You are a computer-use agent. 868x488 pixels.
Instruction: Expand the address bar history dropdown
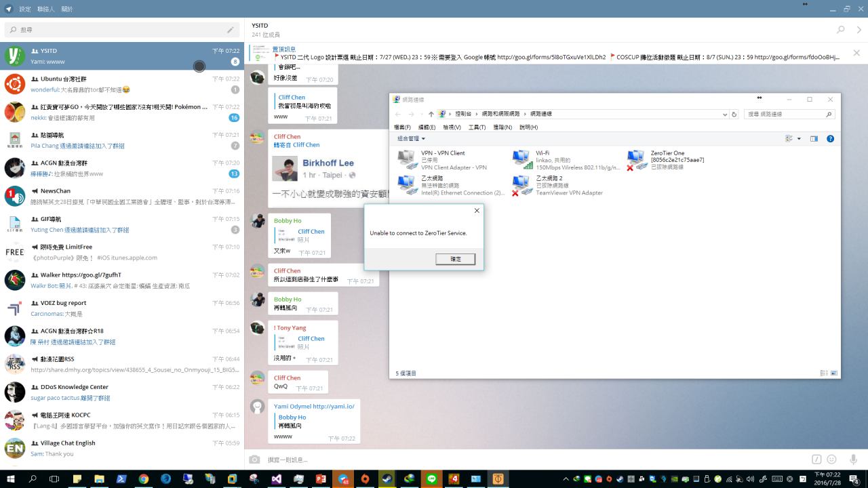click(x=725, y=115)
